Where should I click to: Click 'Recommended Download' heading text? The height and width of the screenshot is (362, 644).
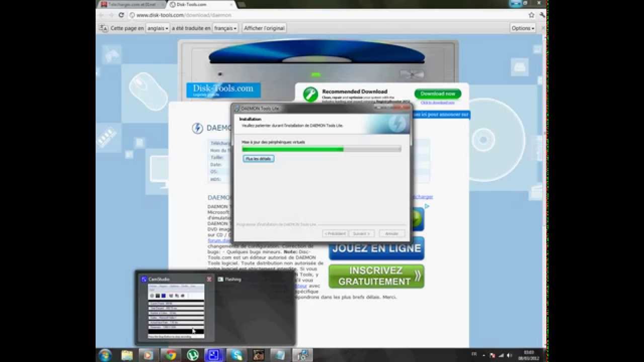355,92
